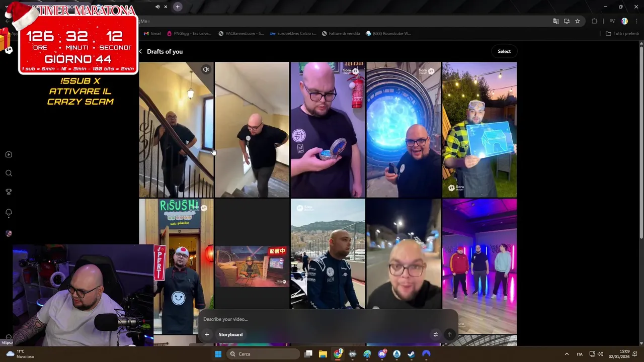This screenshot has width=644, height=362.
Task: Open the three men neon room draft
Action: (x=479, y=266)
